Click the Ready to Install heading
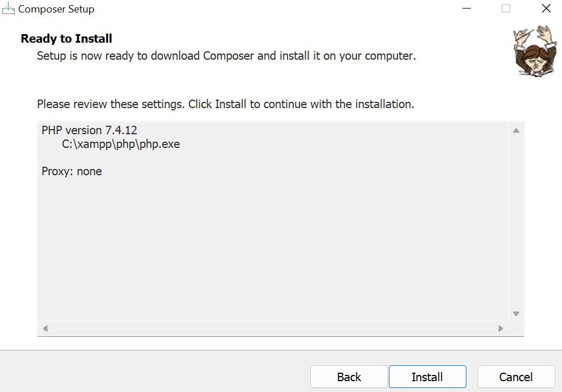The width and height of the screenshot is (562, 392). coord(66,38)
